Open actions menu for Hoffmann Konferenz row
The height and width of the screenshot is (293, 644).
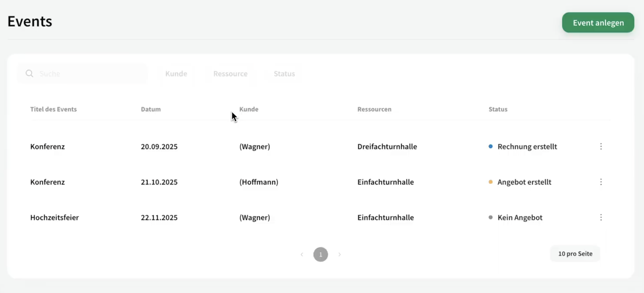(x=601, y=182)
